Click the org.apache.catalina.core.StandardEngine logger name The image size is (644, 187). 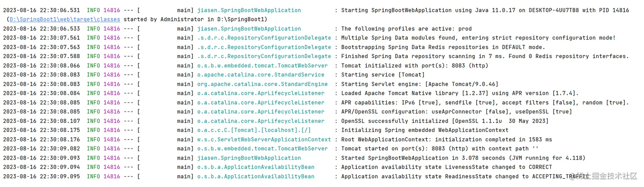click(x=262, y=84)
